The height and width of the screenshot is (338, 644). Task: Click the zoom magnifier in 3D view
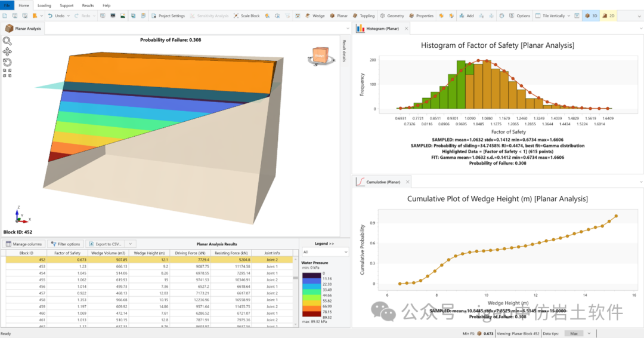click(x=7, y=41)
